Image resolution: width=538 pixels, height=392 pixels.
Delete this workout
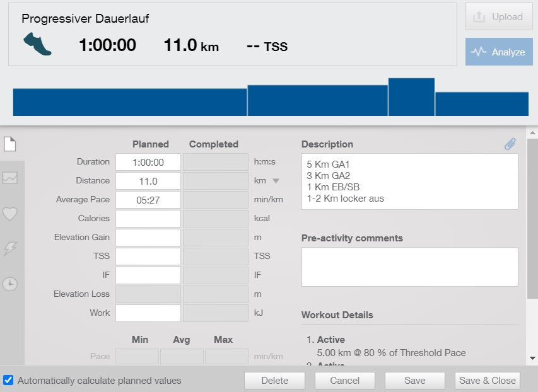pyautogui.click(x=274, y=381)
